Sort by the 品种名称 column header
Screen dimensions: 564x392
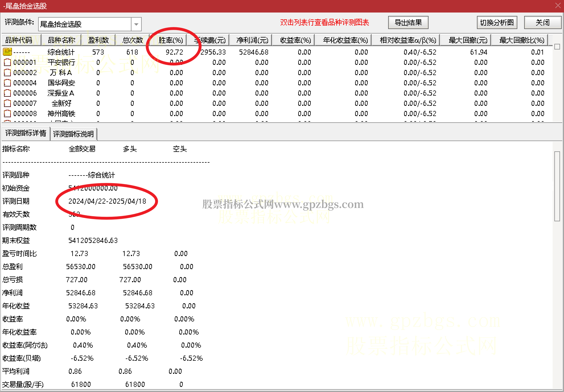(61, 40)
